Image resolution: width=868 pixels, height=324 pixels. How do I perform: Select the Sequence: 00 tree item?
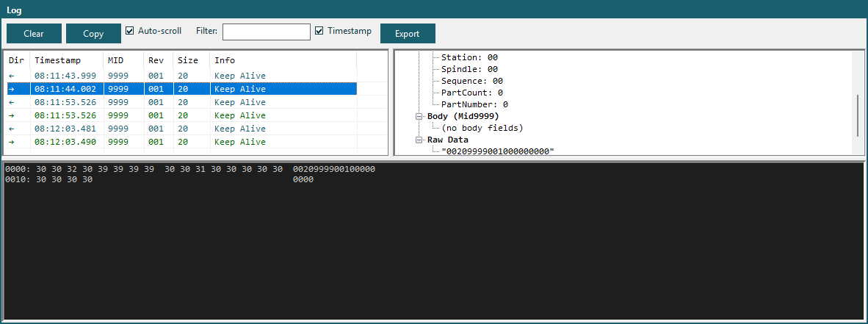471,81
